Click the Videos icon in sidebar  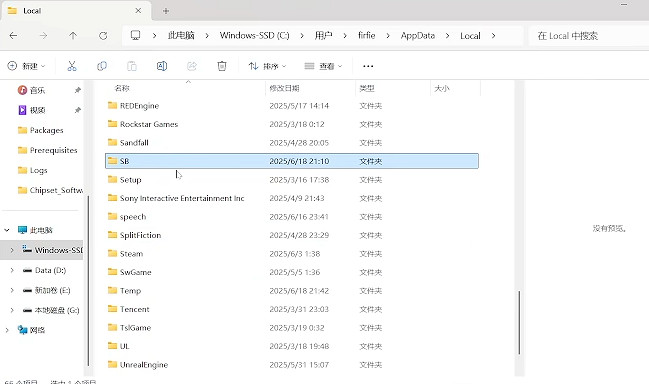22,110
